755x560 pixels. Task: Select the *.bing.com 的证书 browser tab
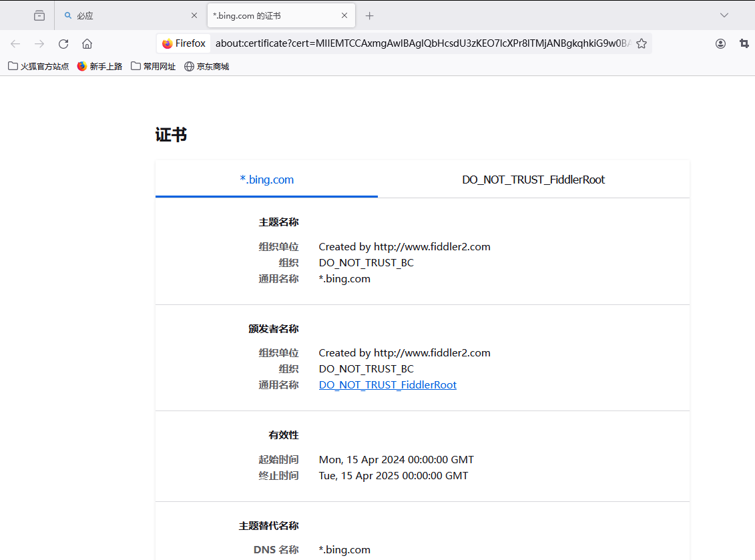tap(281, 16)
